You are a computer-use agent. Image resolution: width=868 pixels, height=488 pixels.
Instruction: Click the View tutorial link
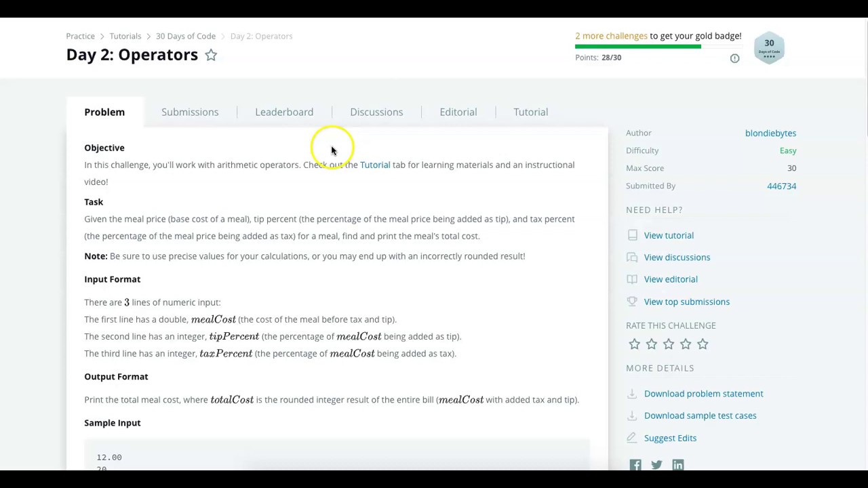tap(669, 235)
